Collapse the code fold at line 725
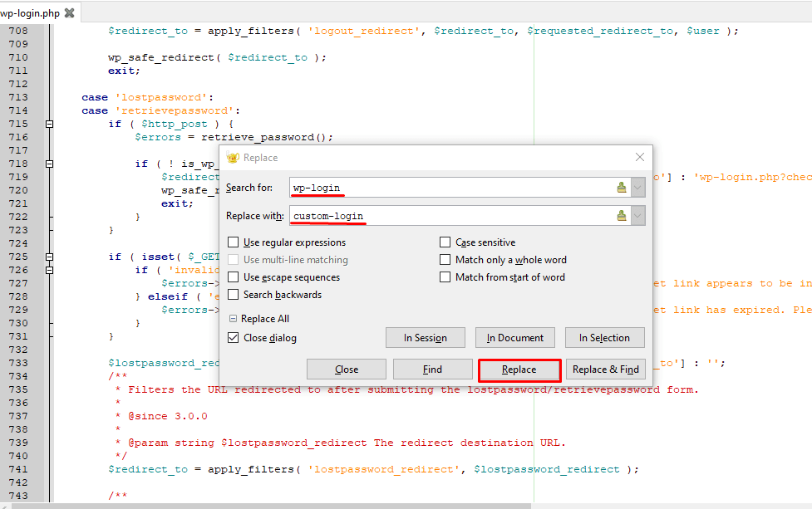Screen dimensions: 812x509 [49, 257]
